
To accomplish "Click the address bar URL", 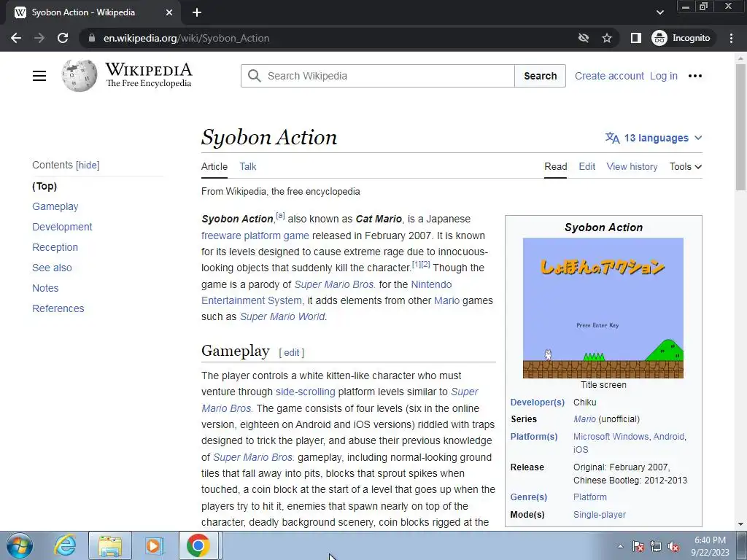I will point(186,38).
